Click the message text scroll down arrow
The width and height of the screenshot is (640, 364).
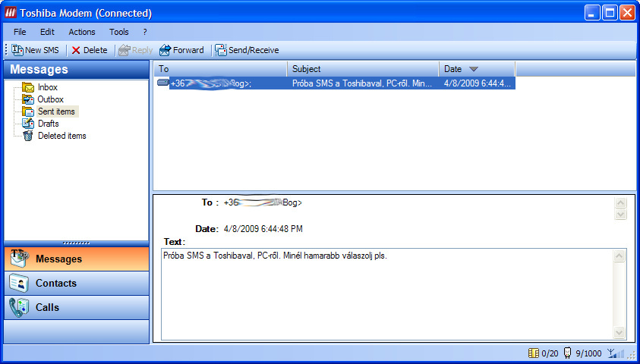click(619, 332)
